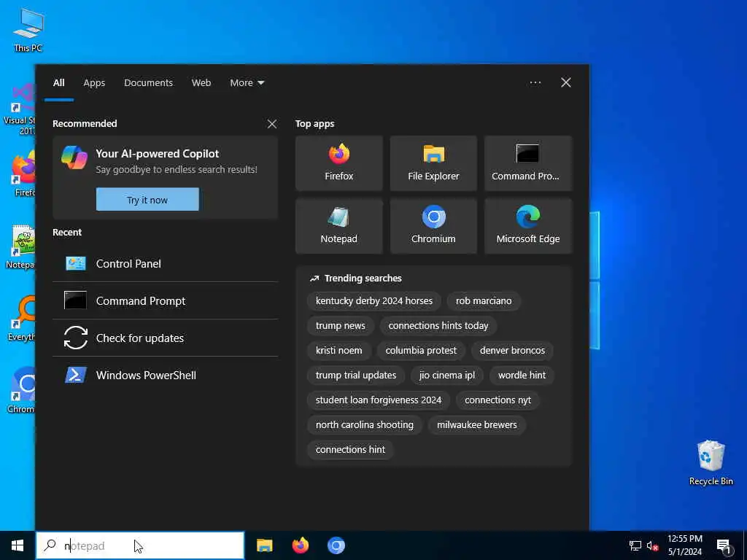Click the Windows Start button

coord(18,545)
